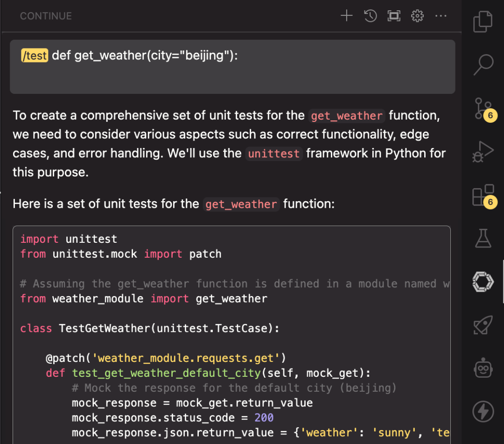Click the 'class TestGetWeather' code line
Image resolution: width=504 pixels, height=444 pixels.
(x=150, y=328)
